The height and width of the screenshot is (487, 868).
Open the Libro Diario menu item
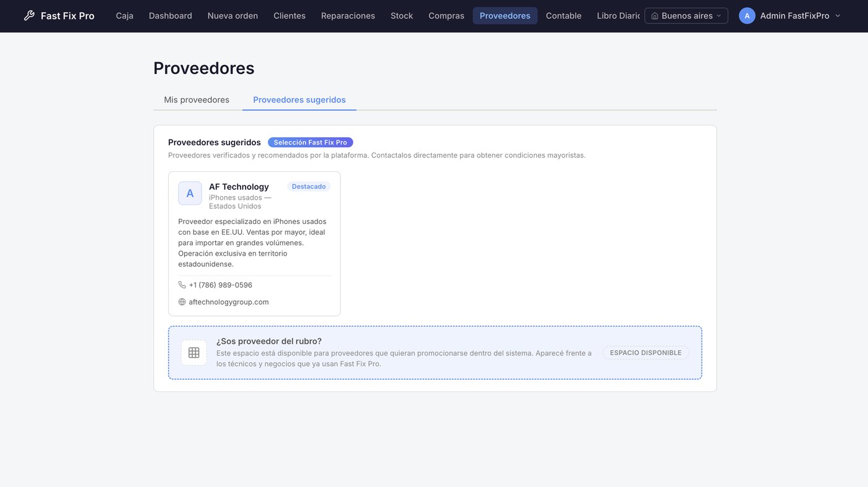(618, 16)
